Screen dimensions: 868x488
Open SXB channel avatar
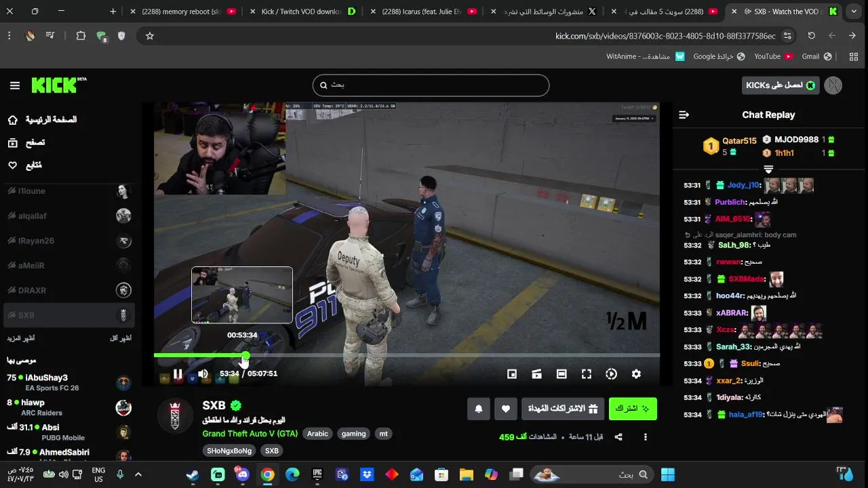[x=176, y=415]
